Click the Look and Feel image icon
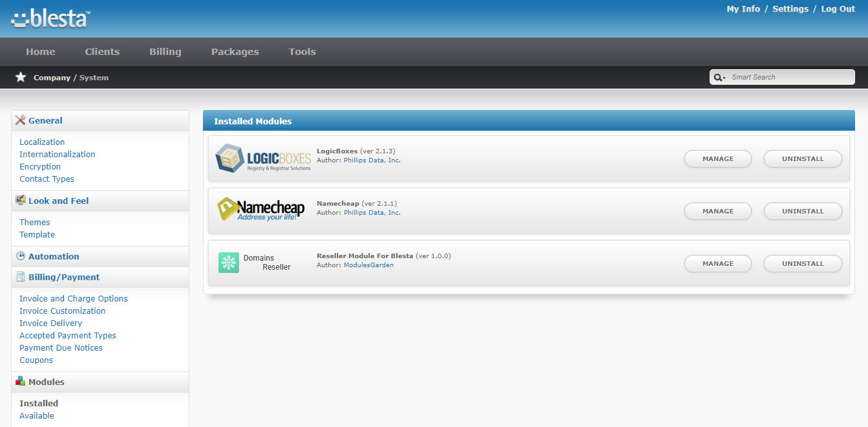 (x=19, y=201)
